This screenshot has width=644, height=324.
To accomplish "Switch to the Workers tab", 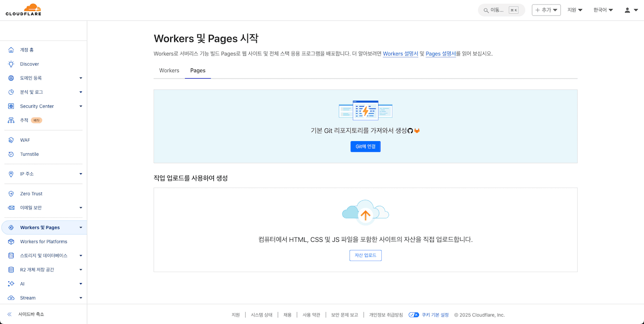I will click(x=169, y=70).
